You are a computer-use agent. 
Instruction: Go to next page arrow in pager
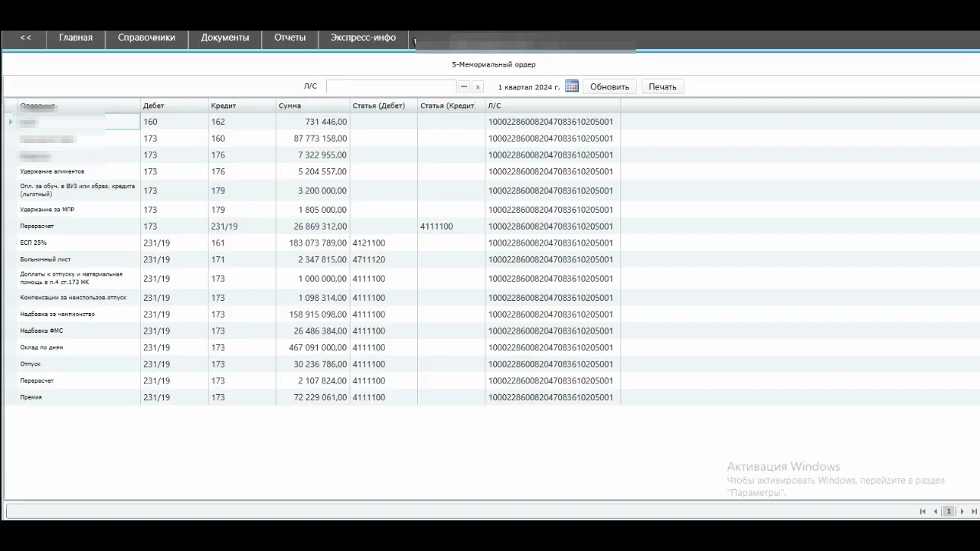[962, 511]
